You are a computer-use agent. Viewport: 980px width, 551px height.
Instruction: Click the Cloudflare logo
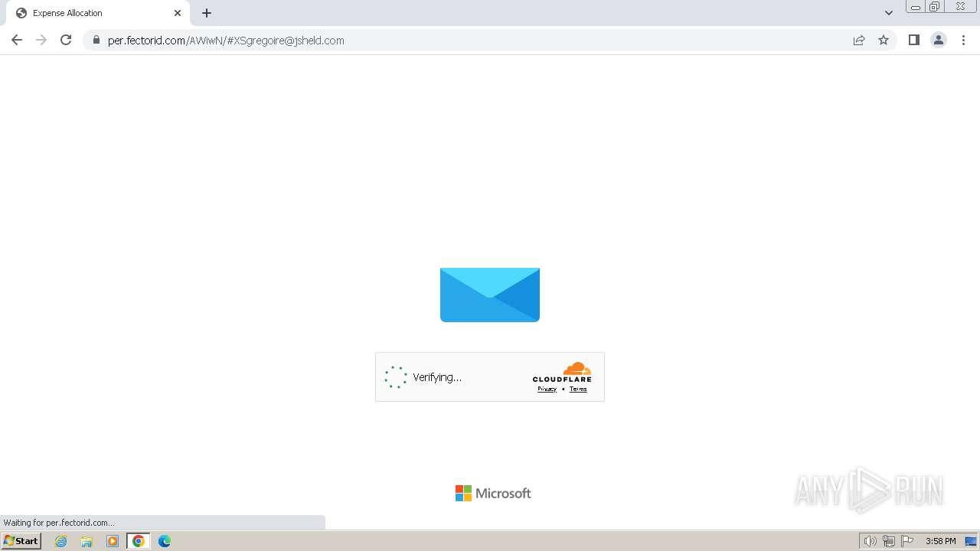[562, 372]
